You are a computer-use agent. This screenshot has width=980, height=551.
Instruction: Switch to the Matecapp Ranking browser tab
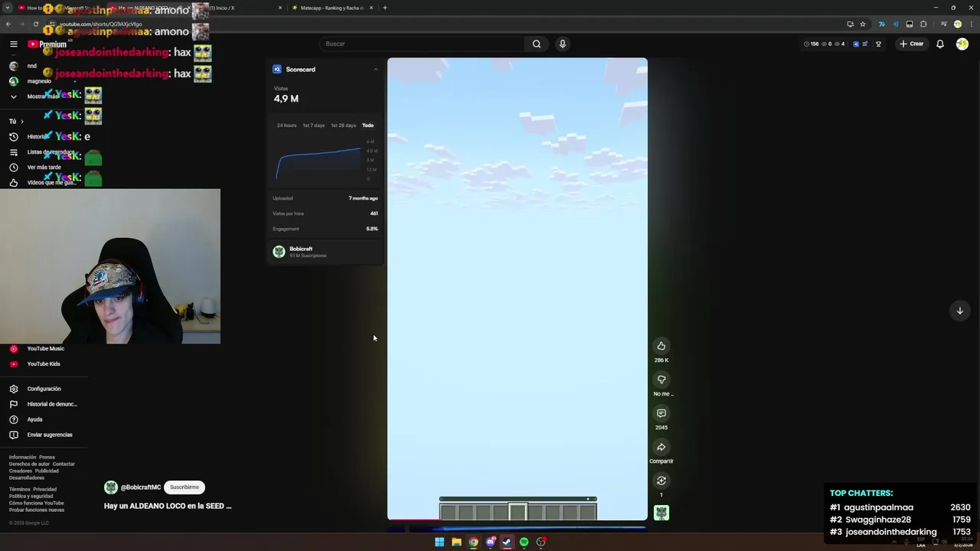pos(334,8)
